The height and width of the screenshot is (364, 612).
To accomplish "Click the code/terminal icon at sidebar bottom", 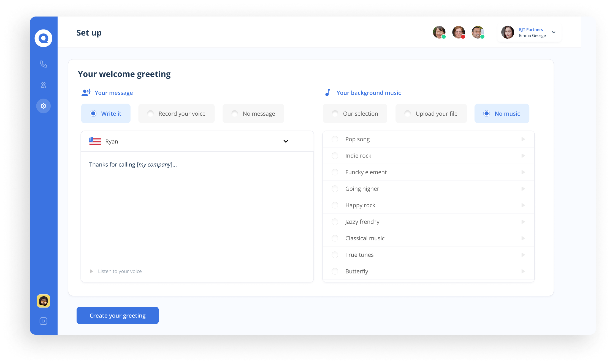I will click(43, 321).
